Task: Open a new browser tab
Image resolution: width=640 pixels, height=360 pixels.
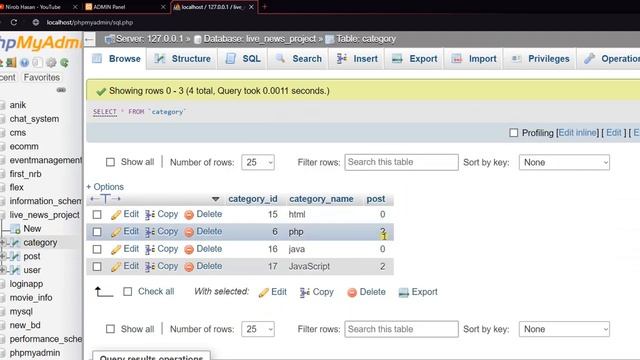Action: (264, 7)
